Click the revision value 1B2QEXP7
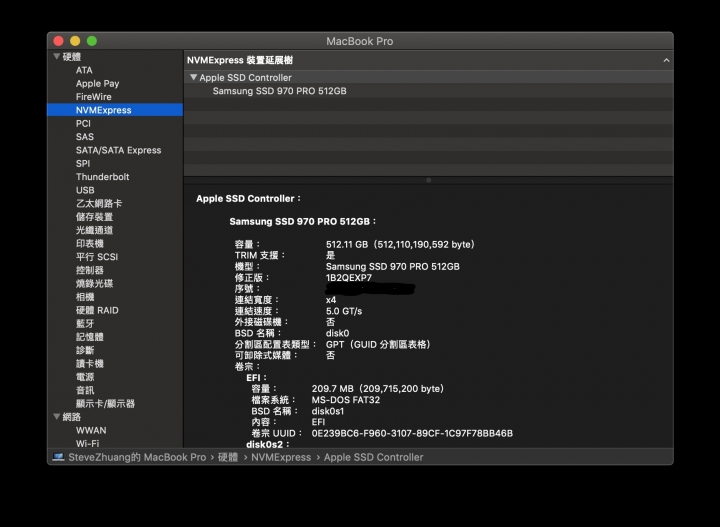This screenshot has height=527, width=720. (x=349, y=277)
